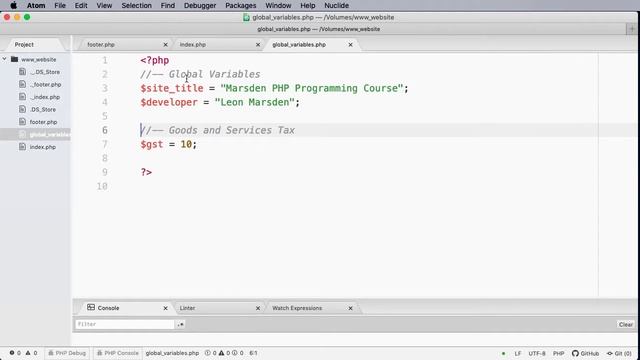Toggle regex filter button in console
Screen dimensions: 640x360
point(180,324)
